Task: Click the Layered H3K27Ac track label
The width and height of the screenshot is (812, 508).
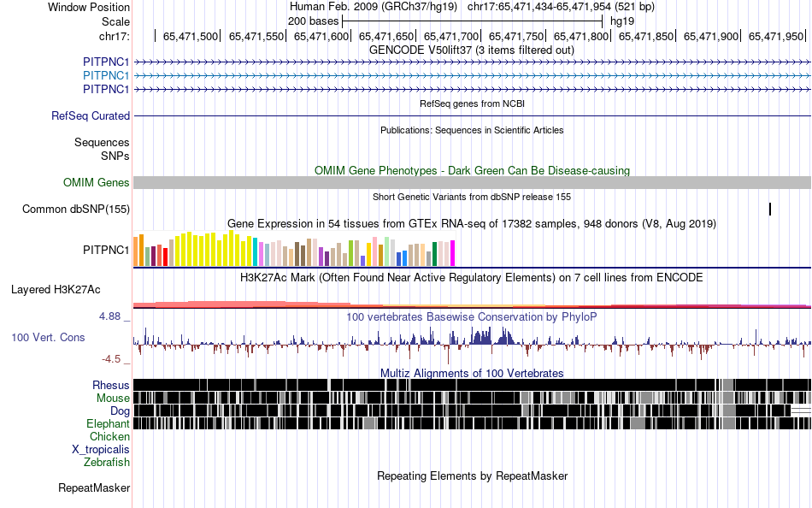Action: [x=56, y=289]
